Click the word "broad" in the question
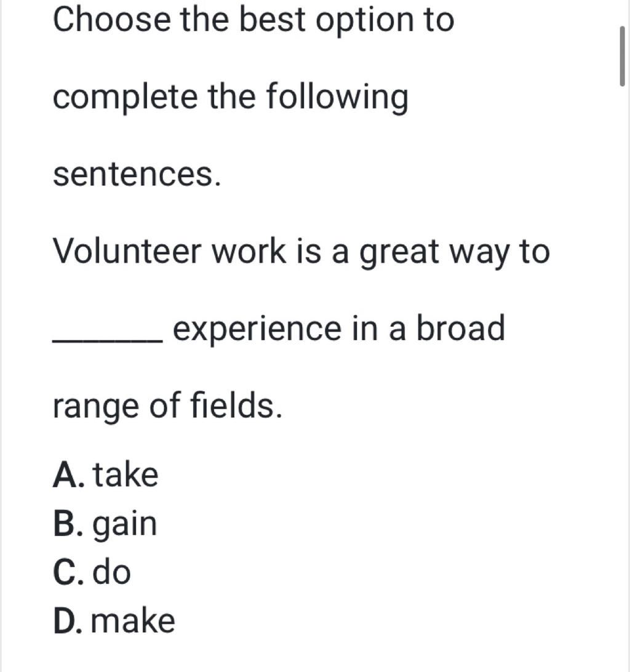The height and width of the screenshot is (672, 630). (x=461, y=327)
